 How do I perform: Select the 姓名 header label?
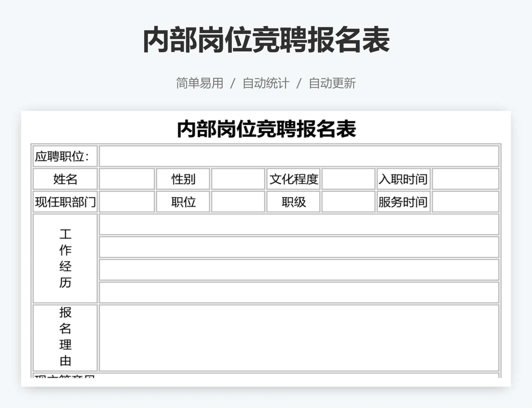pyautogui.click(x=65, y=179)
